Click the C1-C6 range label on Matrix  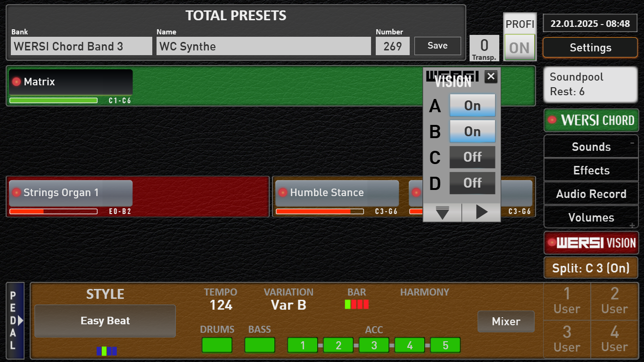coord(120,101)
